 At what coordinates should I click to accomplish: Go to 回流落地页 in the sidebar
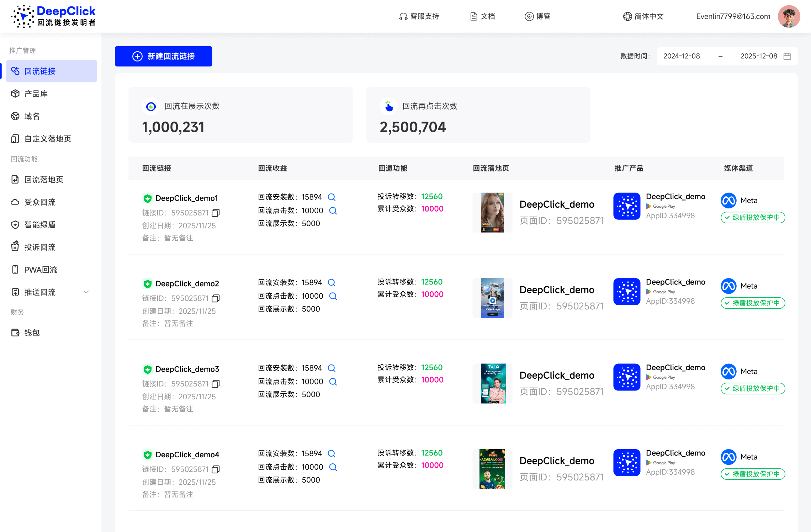coord(44,180)
